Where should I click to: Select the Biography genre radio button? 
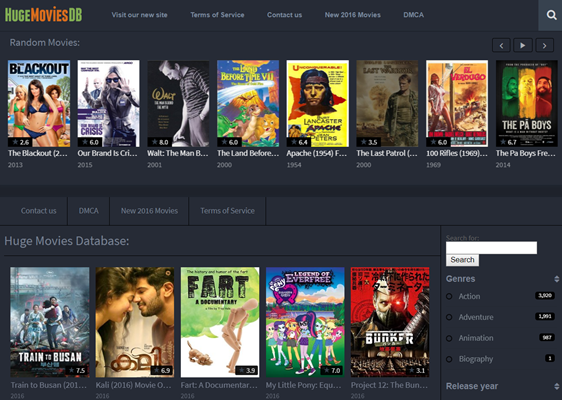click(x=449, y=359)
